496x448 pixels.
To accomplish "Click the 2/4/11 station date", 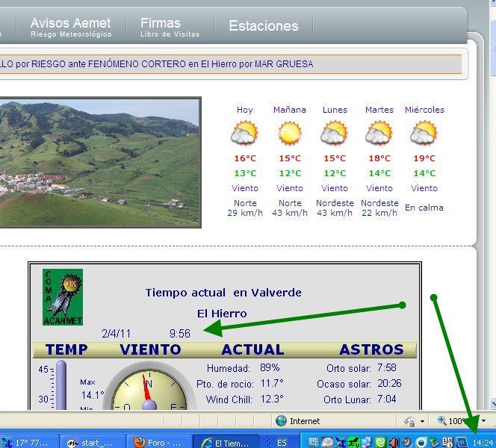I will (116, 334).
